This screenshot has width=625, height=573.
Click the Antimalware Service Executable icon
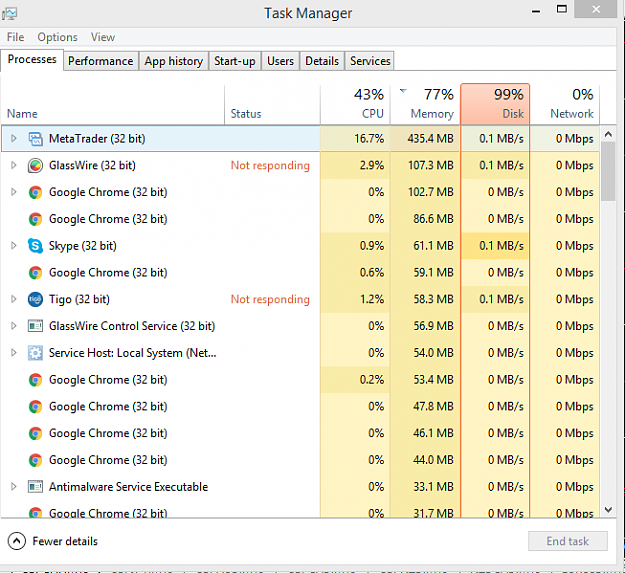click(35, 487)
